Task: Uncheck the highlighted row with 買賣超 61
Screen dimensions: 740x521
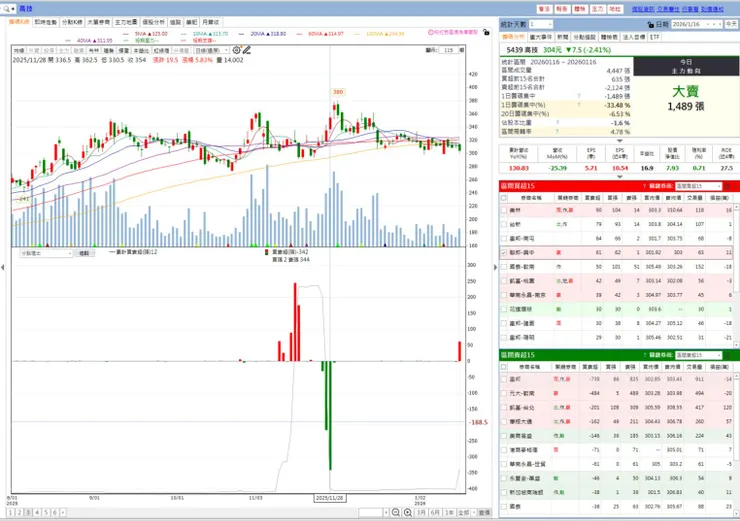Action: coord(504,253)
